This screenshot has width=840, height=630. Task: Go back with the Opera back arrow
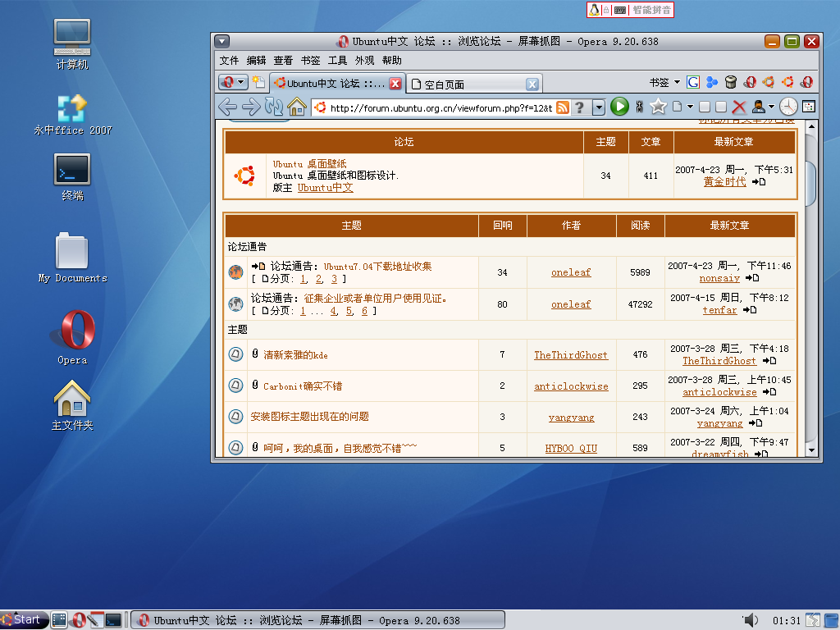[x=228, y=107]
